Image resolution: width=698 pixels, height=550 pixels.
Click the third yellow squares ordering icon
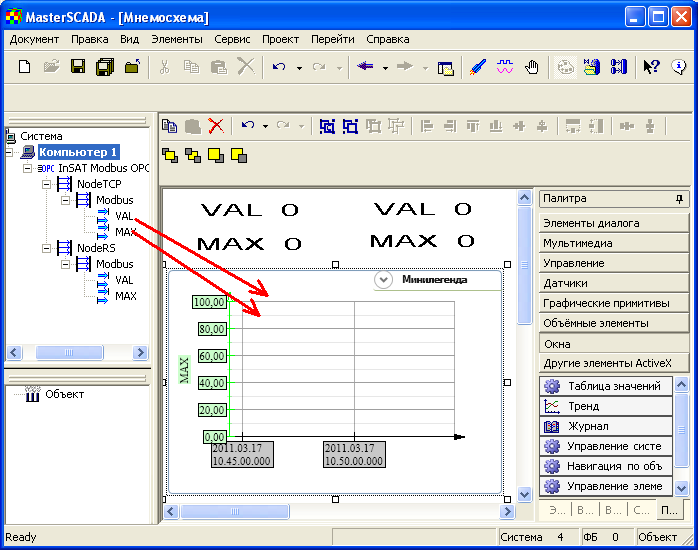click(x=216, y=155)
